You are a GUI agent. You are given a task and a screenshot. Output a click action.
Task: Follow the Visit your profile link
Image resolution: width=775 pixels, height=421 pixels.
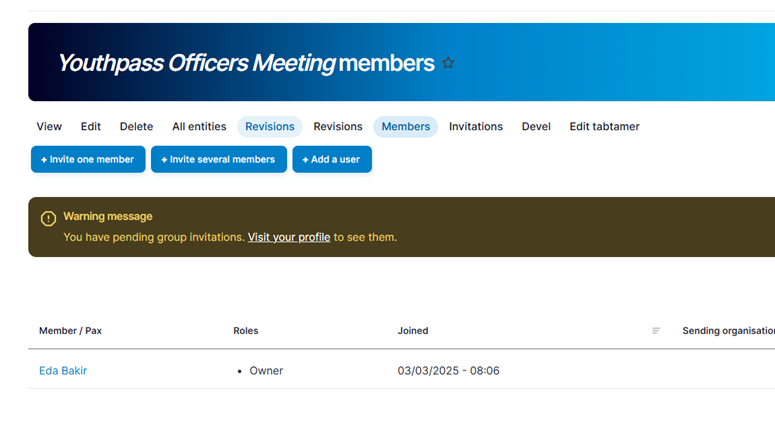pyautogui.click(x=289, y=237)
